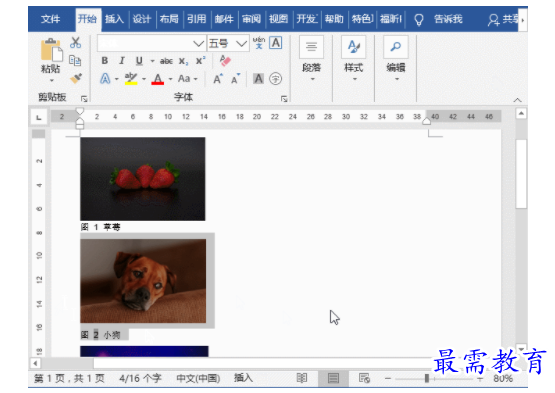Screen dimensions: 555x393
Task: Click caption text 图 1 草莓
Action: (100, 227)
